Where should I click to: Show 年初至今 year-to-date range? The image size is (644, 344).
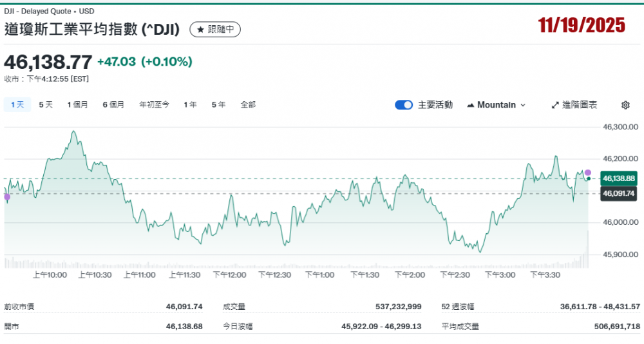[154, 104]
